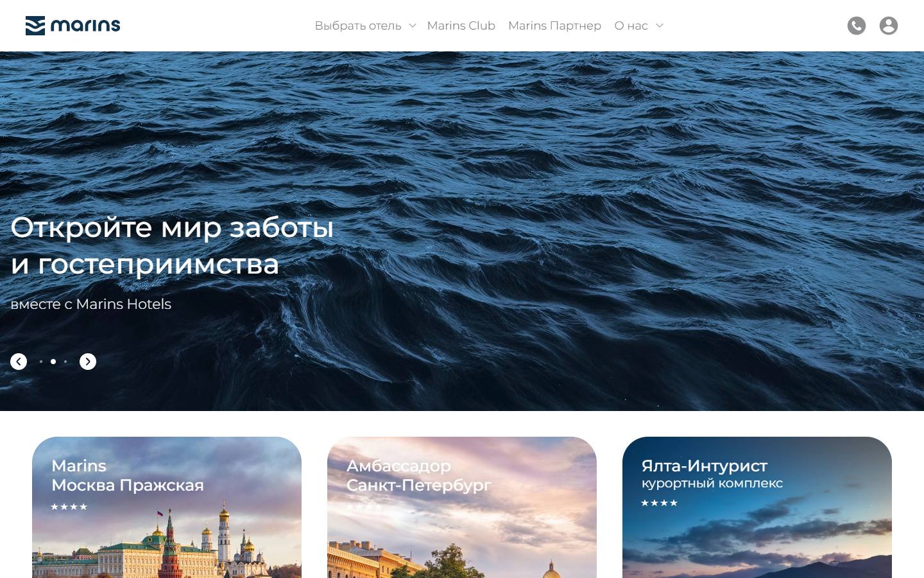
Task: Select the first slider dot
Action: pyautogui.click(x=41, y=362)
